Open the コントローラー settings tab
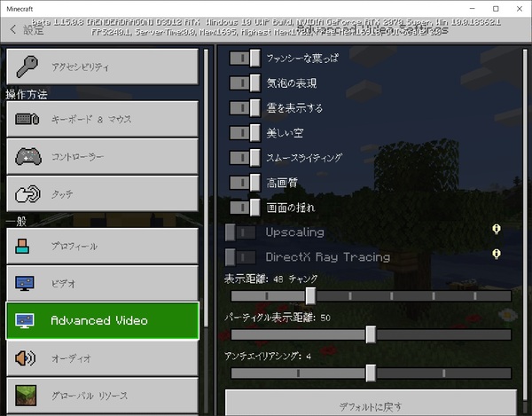The image size is (532, 416). (103, 156)
